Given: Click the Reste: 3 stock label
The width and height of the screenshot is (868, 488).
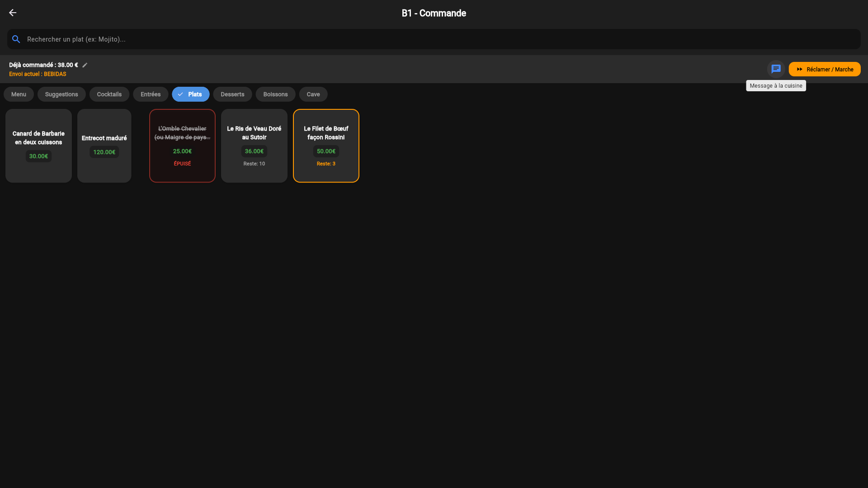Looking at the screenshot, I should (x=326, y=164).
